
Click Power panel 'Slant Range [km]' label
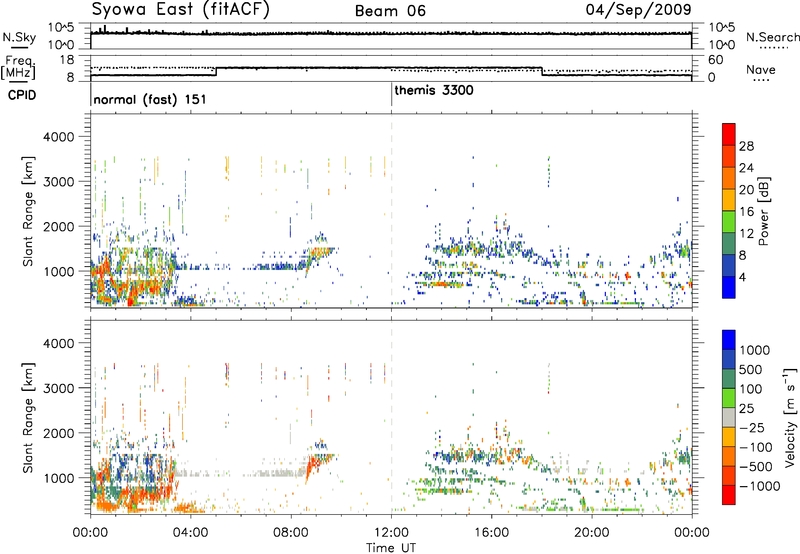tap(28, 211)
